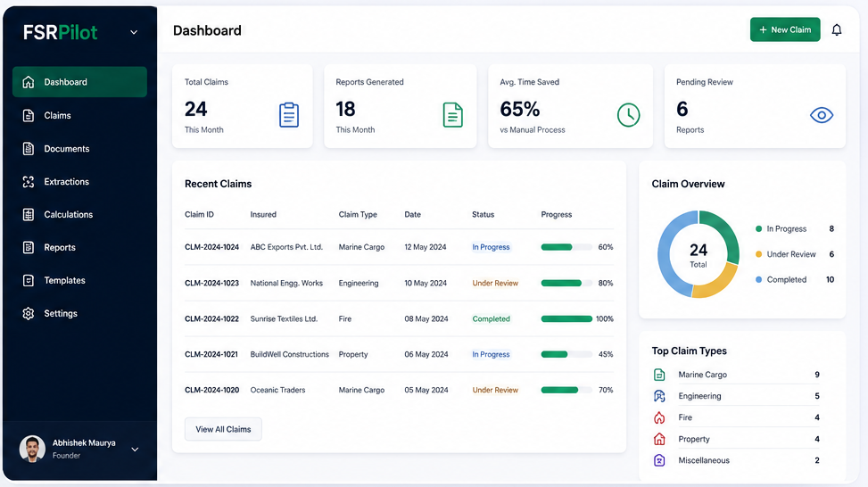The width and height of the screenshot is (868, 487).
Task: Click the FSRPilot logo
Action: 61,33
